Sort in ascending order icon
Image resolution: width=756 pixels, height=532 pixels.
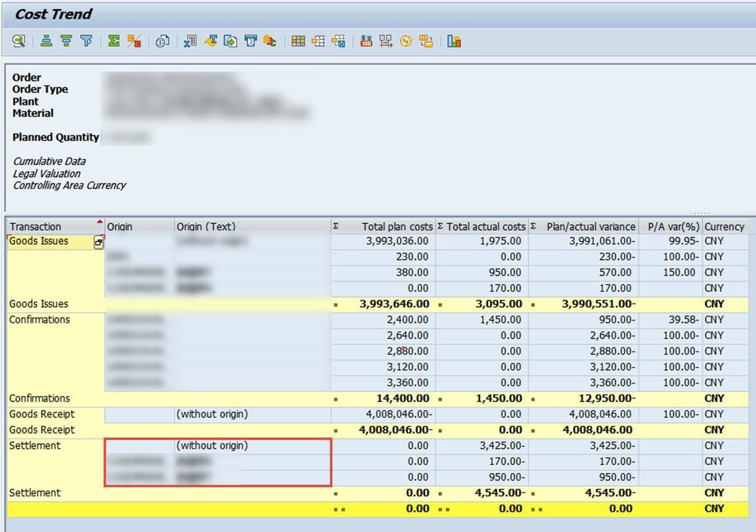coord(46,42)
